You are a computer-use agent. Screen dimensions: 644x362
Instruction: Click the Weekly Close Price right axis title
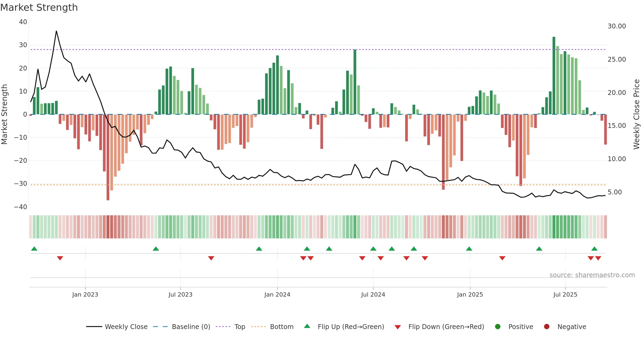636,114
